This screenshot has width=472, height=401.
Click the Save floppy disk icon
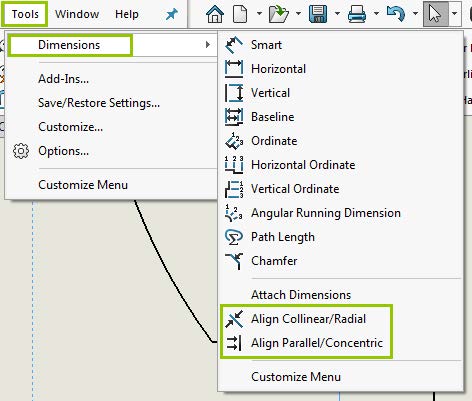tap(318, 14)
